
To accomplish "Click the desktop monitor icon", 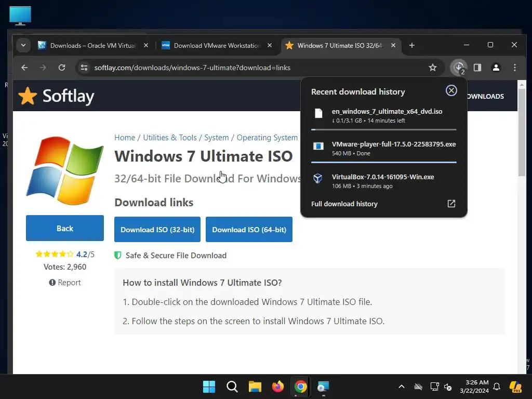I will (x=20, y=16).
